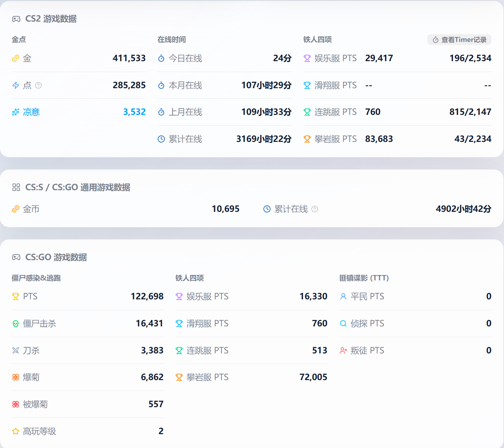504x448 pixels.
Task: Select the CS:GO 攀岩服 PTS value 72,005
Action: [x=313, y=377]
